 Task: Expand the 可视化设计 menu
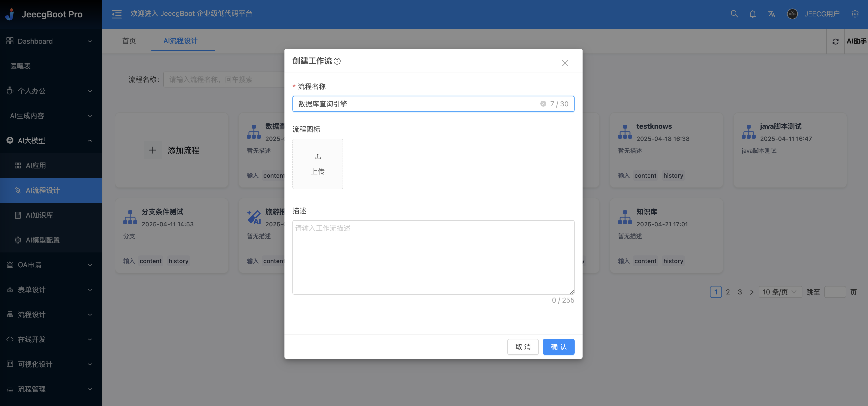(51, 364)
